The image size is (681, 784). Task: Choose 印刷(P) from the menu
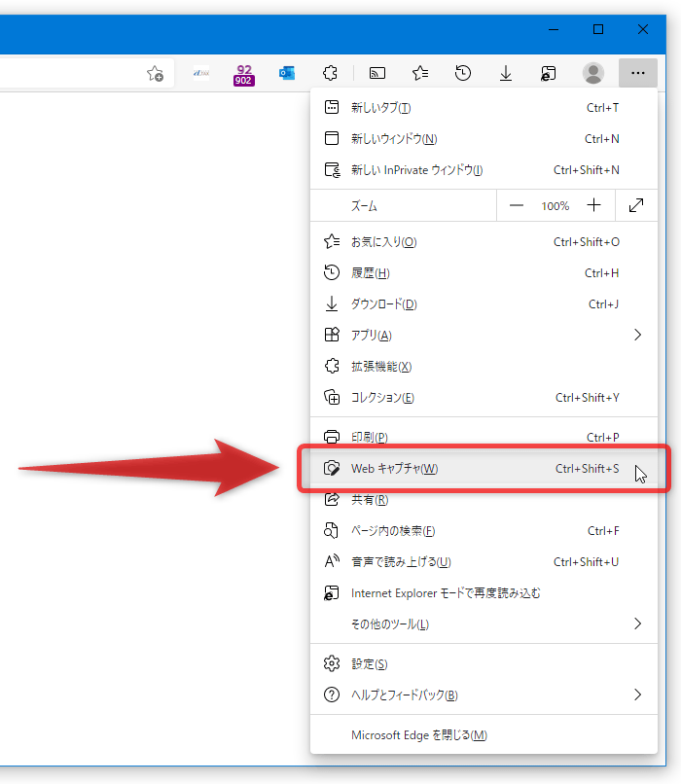pyautogui.click(x=484, y=437)
